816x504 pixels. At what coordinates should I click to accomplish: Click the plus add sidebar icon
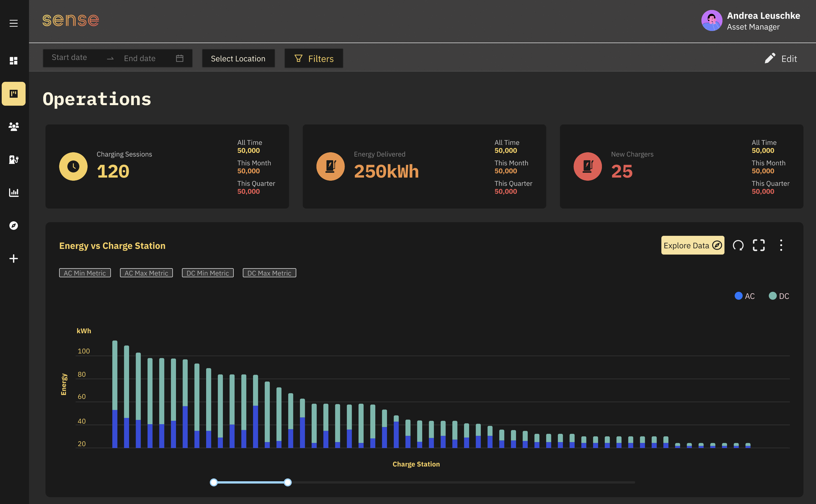point(14,258)
